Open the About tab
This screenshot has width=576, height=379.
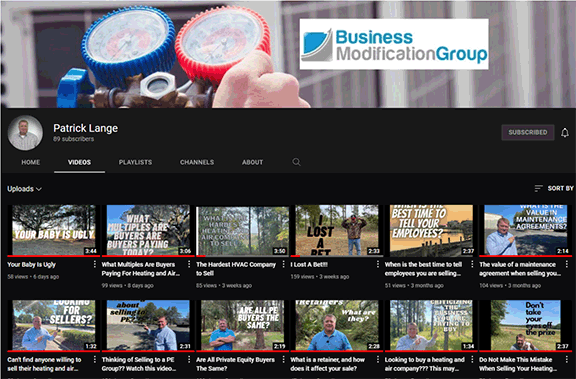[x=252, y=162]
